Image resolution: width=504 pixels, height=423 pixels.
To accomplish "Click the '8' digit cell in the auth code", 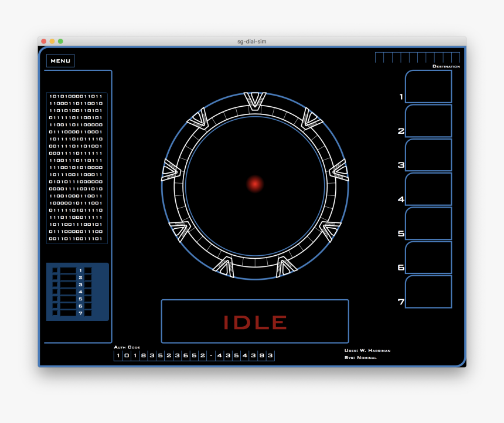I will 144,356.
